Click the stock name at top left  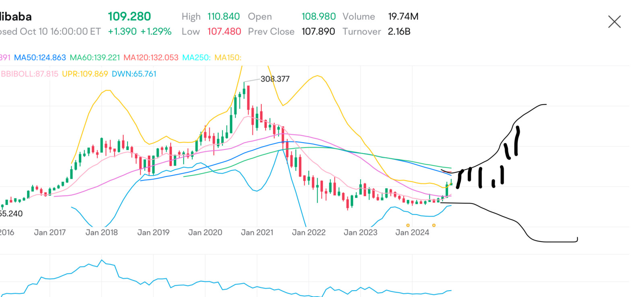pyautogui.click(x=16, y=16)
